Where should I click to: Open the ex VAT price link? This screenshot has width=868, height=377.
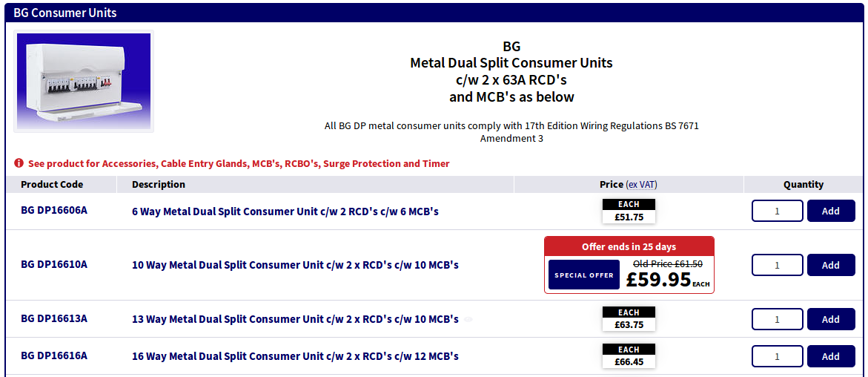[642, 184]
